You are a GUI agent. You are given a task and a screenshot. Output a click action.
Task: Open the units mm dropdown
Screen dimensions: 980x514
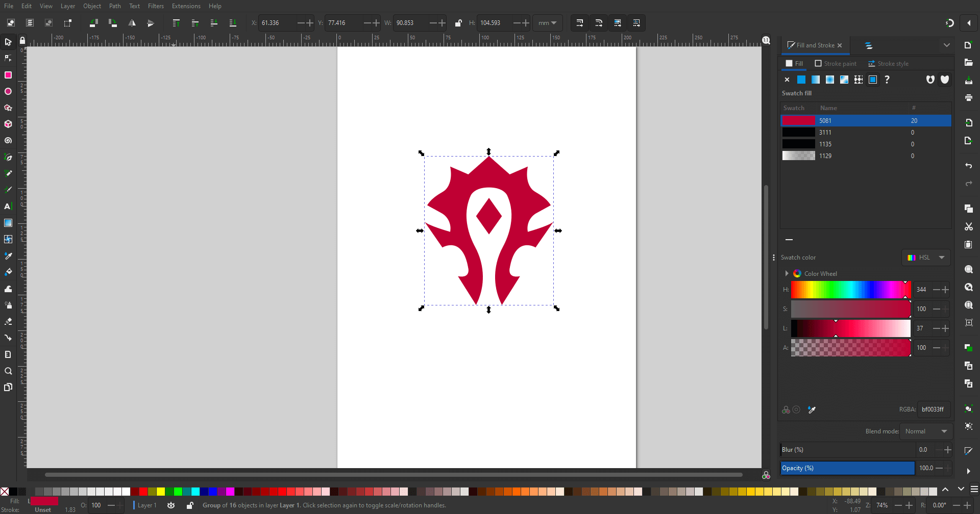tap(548, 23)
